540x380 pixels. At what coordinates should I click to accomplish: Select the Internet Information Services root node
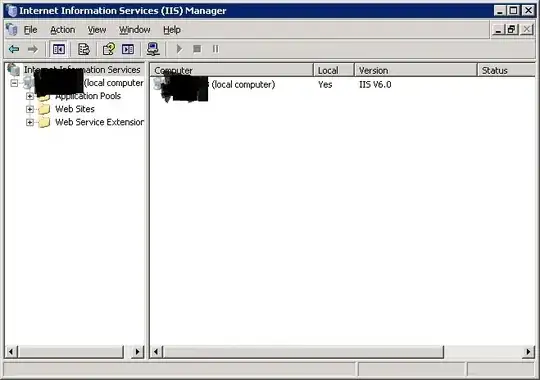pos(82,70)
